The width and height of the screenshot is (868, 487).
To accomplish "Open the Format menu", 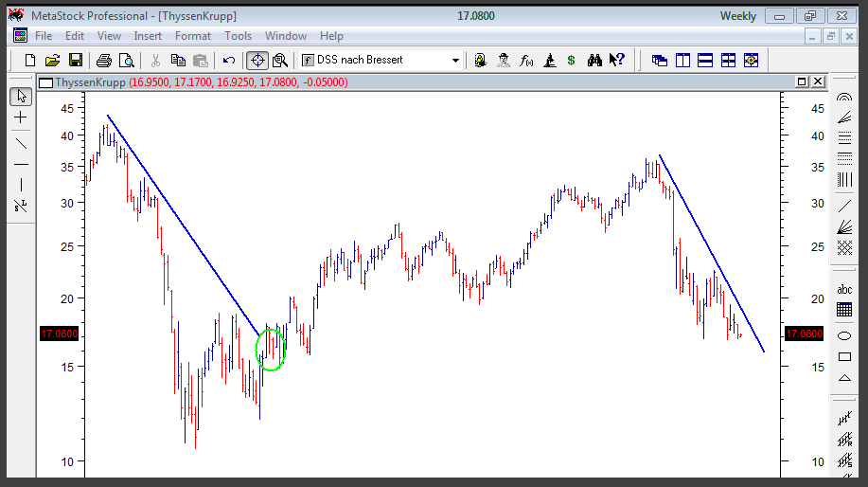I will [x=193, y=36].
